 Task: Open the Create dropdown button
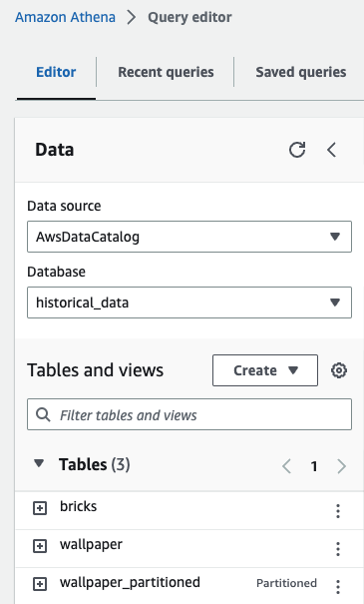(265, 370)
